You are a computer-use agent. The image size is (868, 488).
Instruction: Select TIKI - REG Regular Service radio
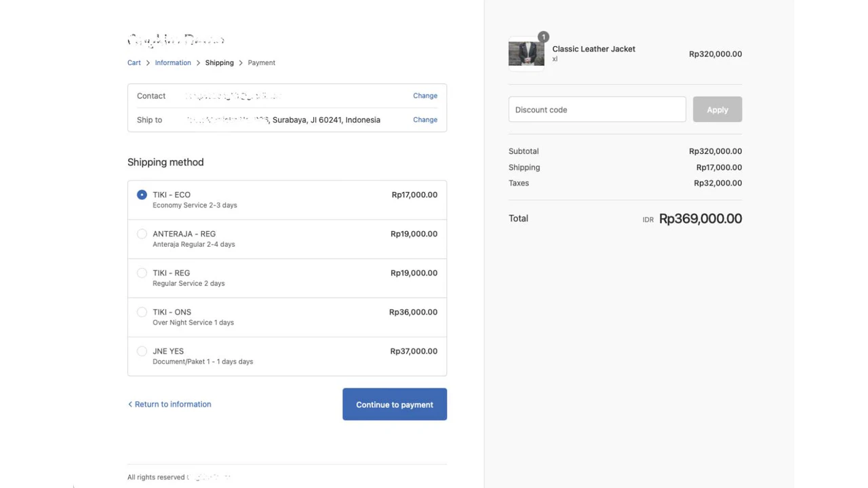(x=142, y=274)
